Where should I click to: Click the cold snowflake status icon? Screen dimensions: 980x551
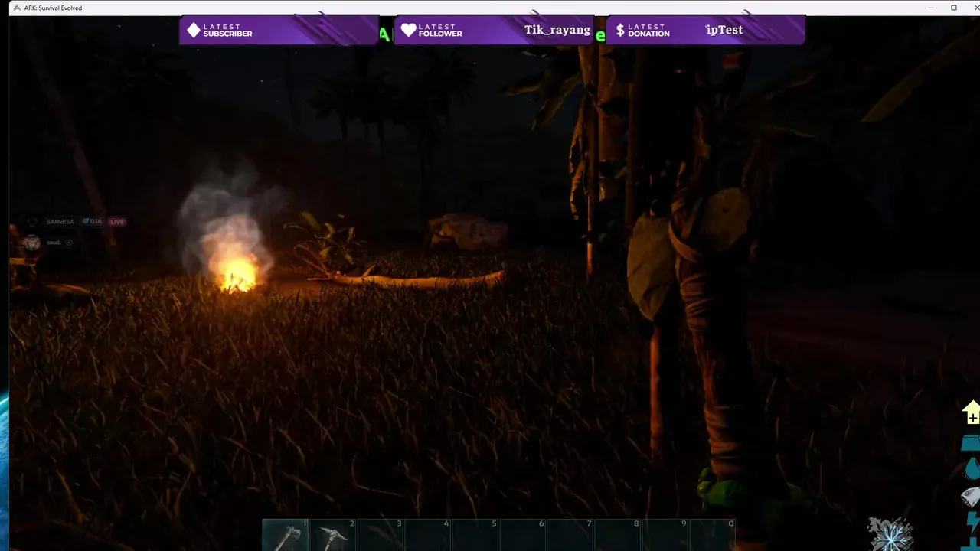pos(890,534)
